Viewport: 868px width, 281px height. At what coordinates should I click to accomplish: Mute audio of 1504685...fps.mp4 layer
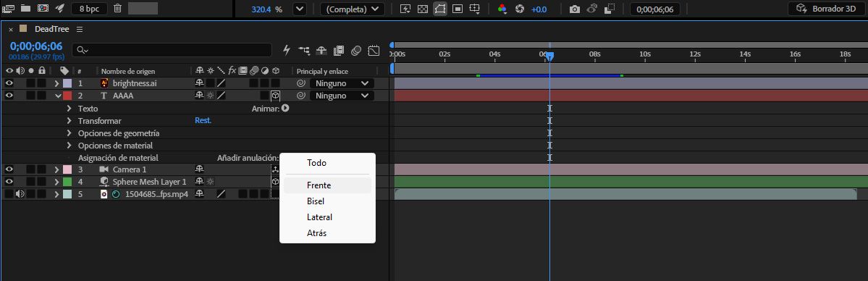click(20, 193)
